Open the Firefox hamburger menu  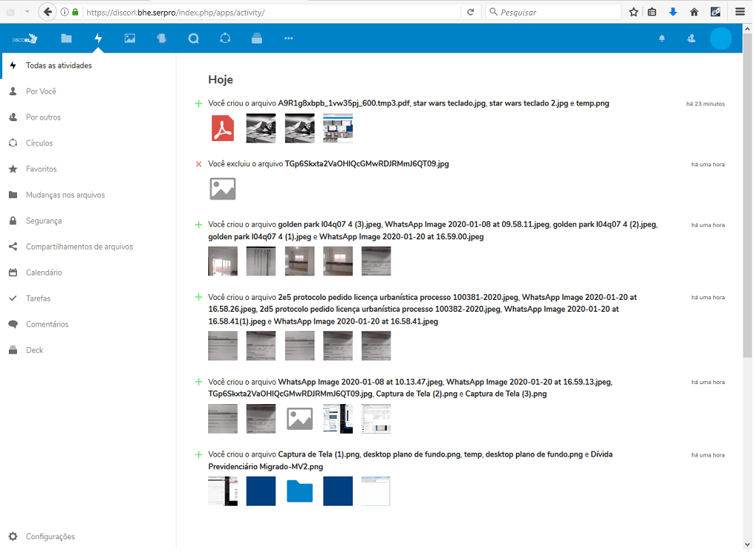740,12
